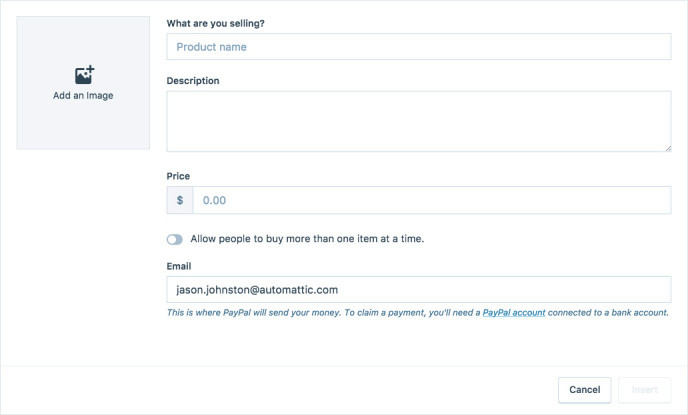Click the Description field label
The width and height of the screenshot is (688, 415).
[193, 80]
